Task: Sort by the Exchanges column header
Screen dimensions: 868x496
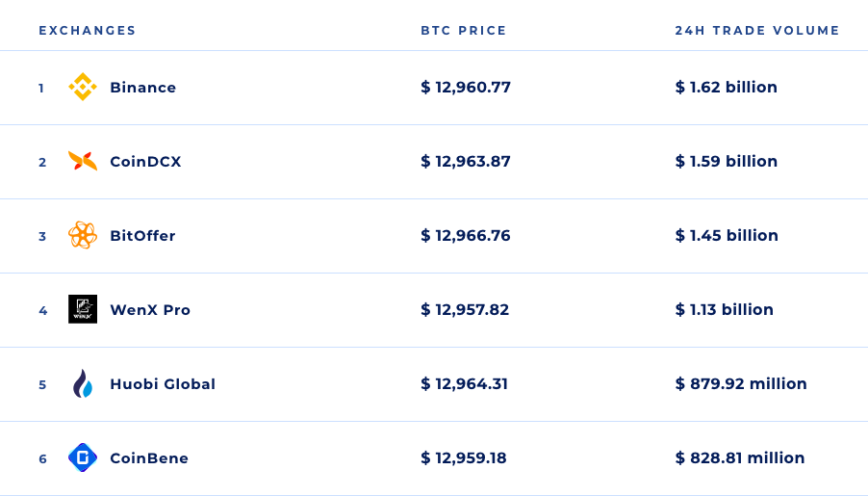Action: click(x=87, y=31)
